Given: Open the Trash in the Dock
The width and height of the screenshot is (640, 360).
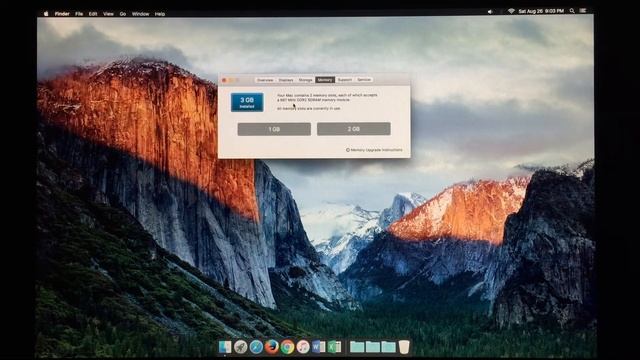Looking at the screenshot, I should [x=404, y=347].
